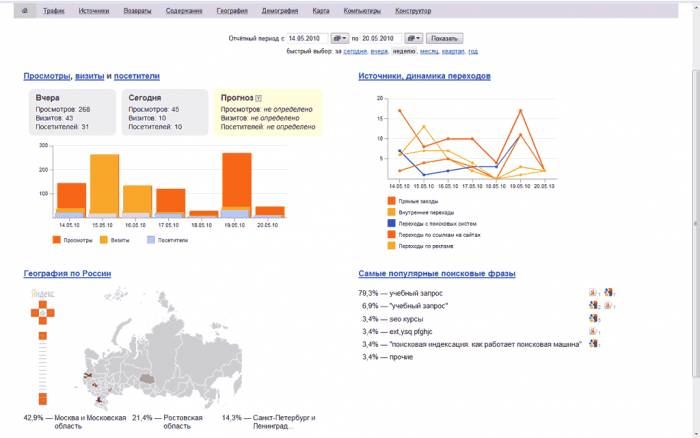
Task: Click the Посетители blue legend swatch
Action: tap(152, 240)
